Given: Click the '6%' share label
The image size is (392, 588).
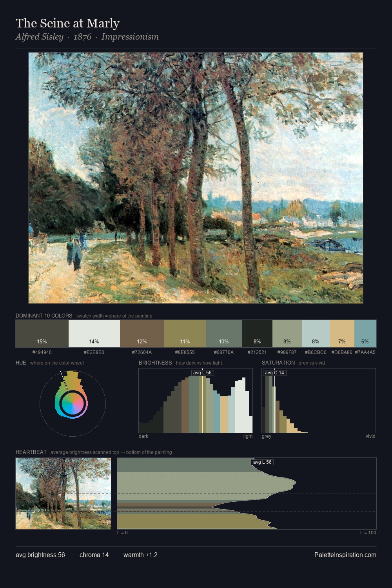Looking at the screenshot, I should pyautogui.click(x=365, y=341).
